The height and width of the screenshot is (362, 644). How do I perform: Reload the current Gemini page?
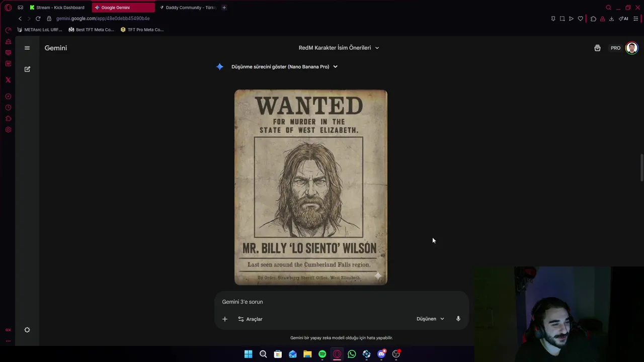[38, 19]
